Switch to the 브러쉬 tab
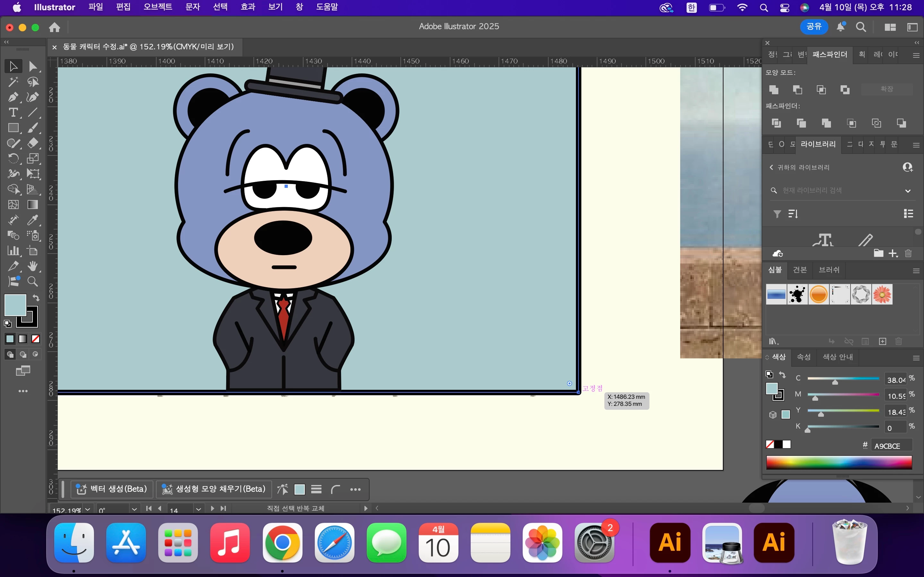This screenshot has height=577, width=924. point(829,270)
